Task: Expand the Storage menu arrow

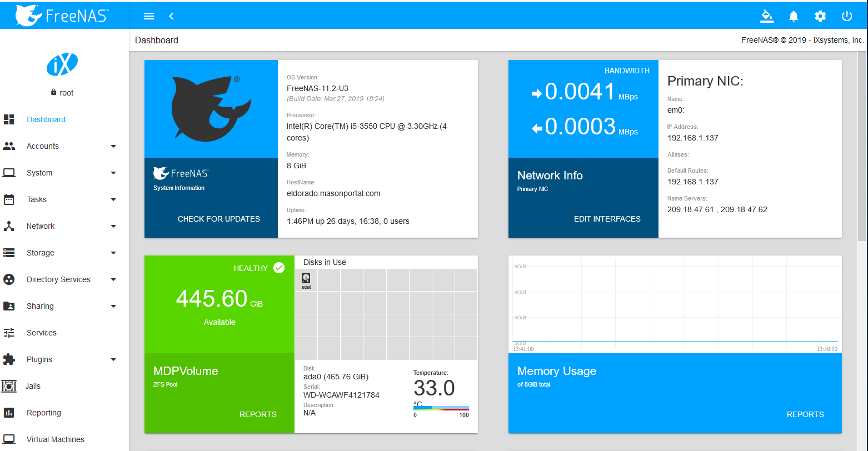Action: [113, 253]
